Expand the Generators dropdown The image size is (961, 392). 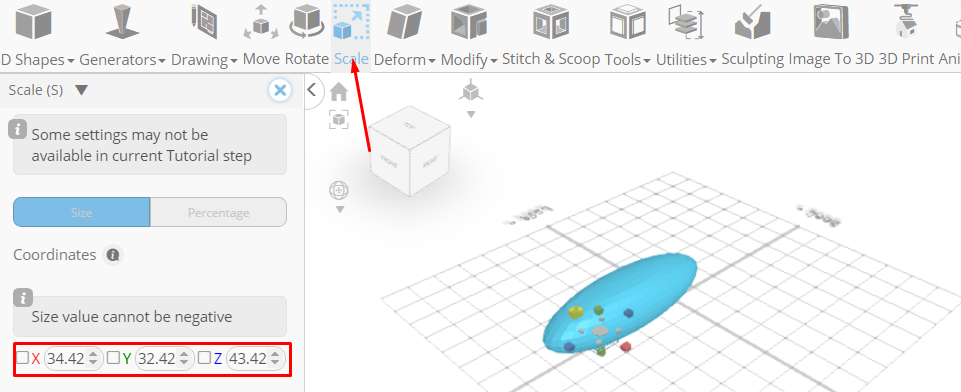click(123, 59)
